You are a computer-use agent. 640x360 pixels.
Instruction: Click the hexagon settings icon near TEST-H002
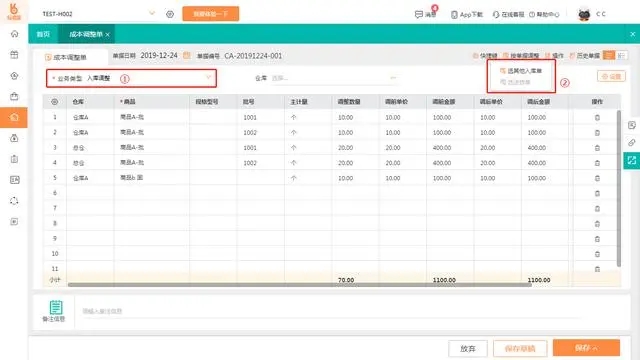click(170, 14)
